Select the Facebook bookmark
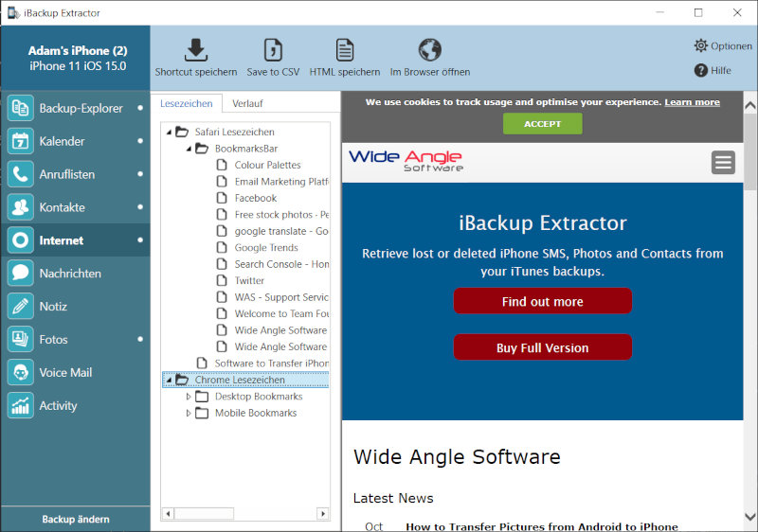 pos(256,198)
